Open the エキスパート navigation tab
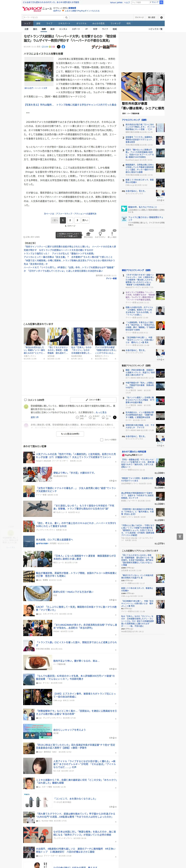 tap(64, 24)
